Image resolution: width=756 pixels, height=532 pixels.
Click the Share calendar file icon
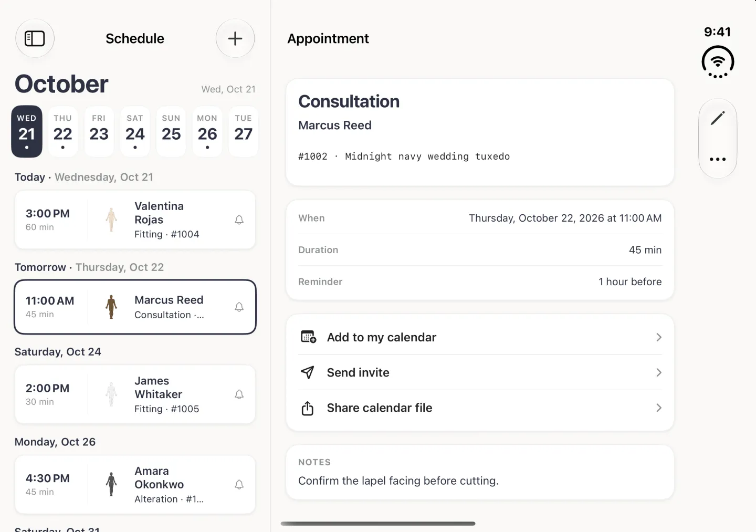click(308, 408)
